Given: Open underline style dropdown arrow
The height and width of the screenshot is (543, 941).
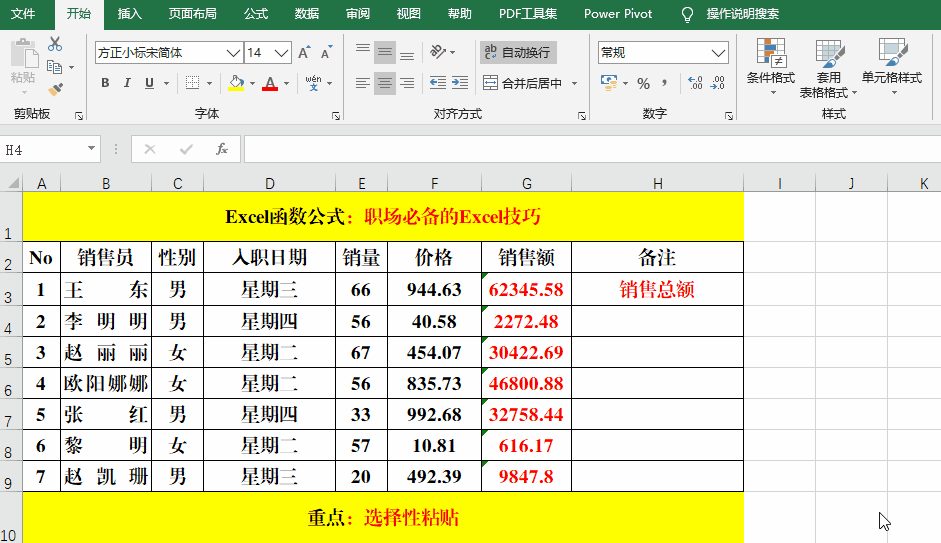Looking at the screenshot, I should (166, 83).
